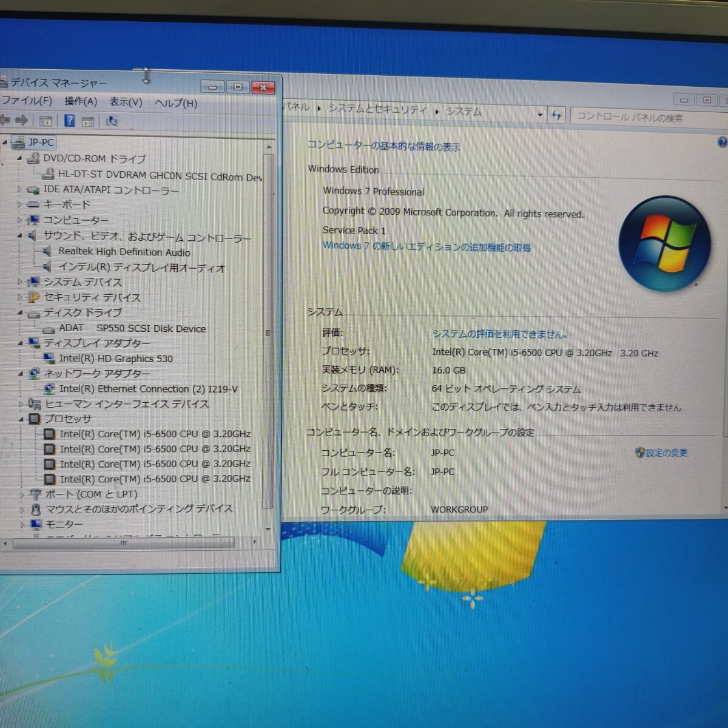Screen dimensions: 728x728
Task: Click Device Manager horizontal scrollbar thumb
Action: tap(124, 543)
